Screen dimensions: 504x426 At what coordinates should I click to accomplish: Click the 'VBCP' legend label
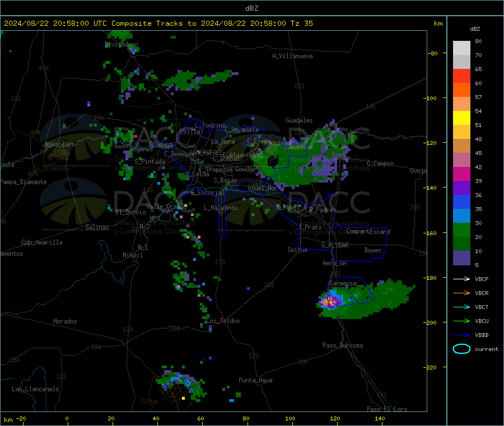pos(482,279)
